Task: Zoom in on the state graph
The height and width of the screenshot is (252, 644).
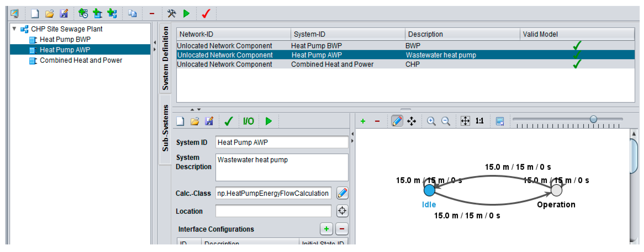Action: click(431, 121)
